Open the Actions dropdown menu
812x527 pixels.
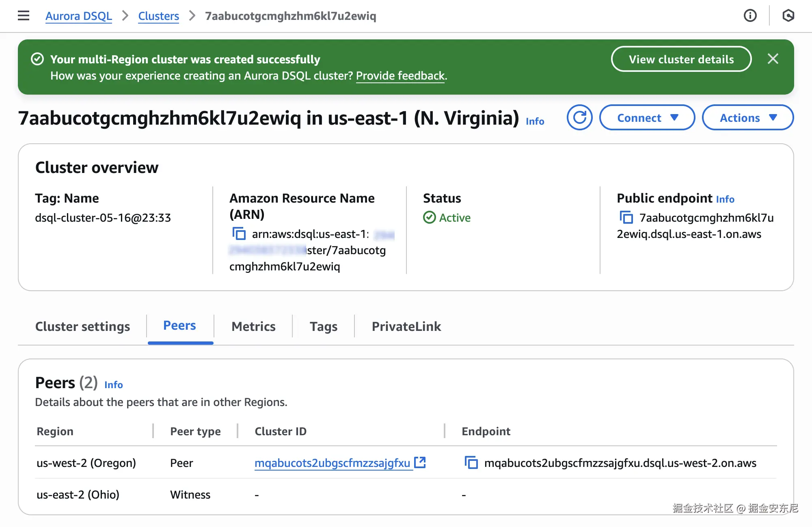pos(747,118)
